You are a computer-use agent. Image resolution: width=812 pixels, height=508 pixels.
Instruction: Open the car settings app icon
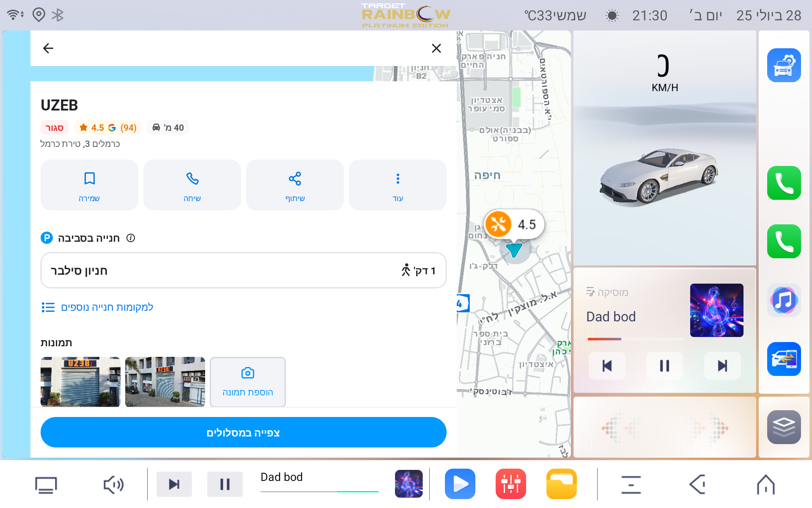pos(784,65)
